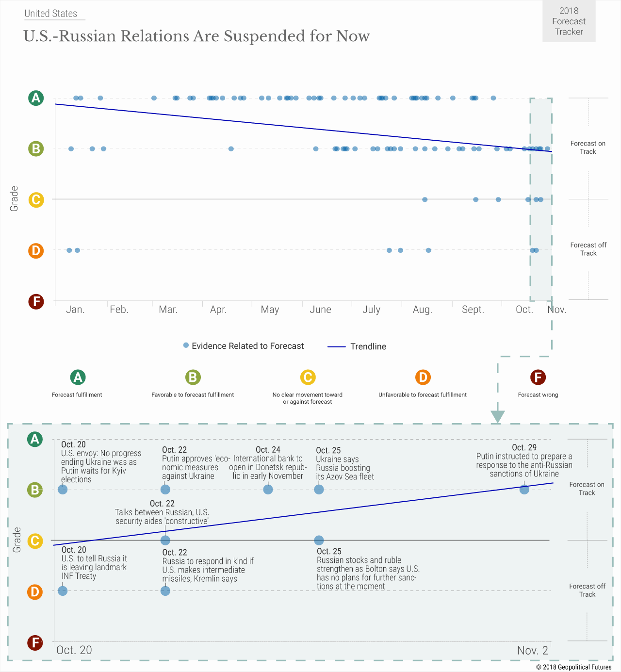The width and height of the screenshot is (621, 672).
Task: Click the A grade icon on the upper chart axis
Action: click(x=35, y=98)
